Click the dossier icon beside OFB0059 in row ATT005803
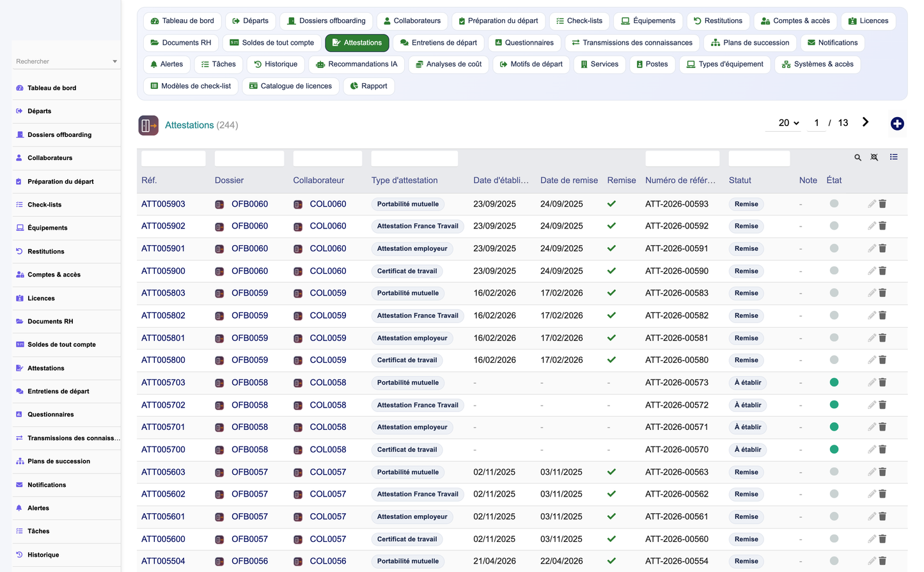Screen dimensions: 924x572 click(x=219, y=294)
